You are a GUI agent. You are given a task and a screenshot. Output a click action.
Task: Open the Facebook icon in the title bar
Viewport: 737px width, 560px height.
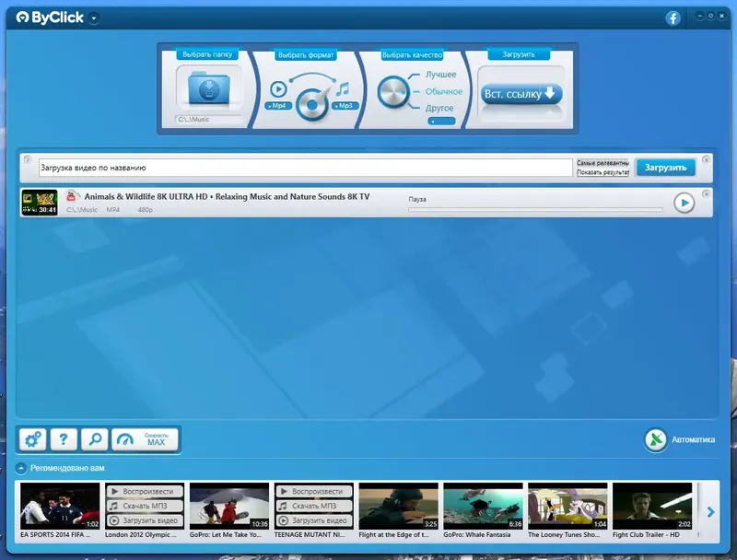[x=672, y=16]
